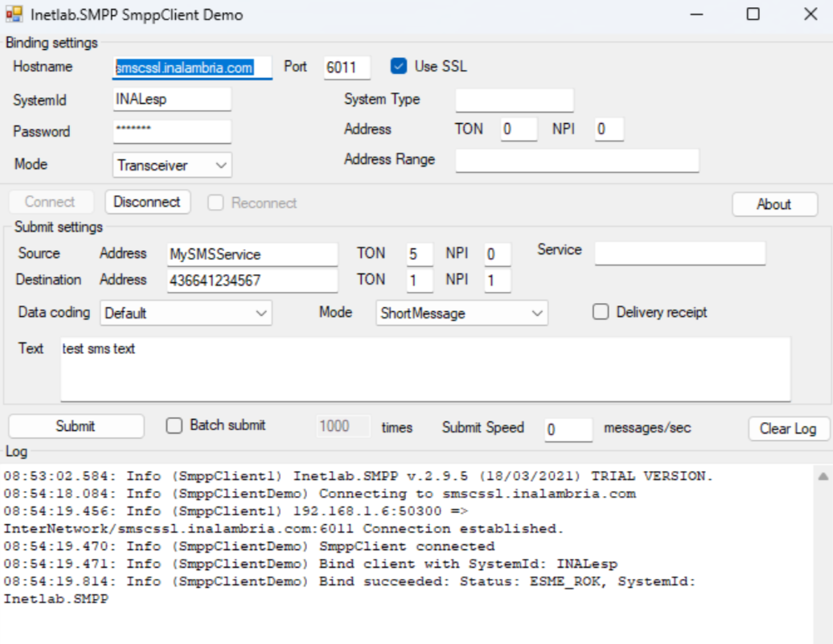Open the About dialog

774,204
